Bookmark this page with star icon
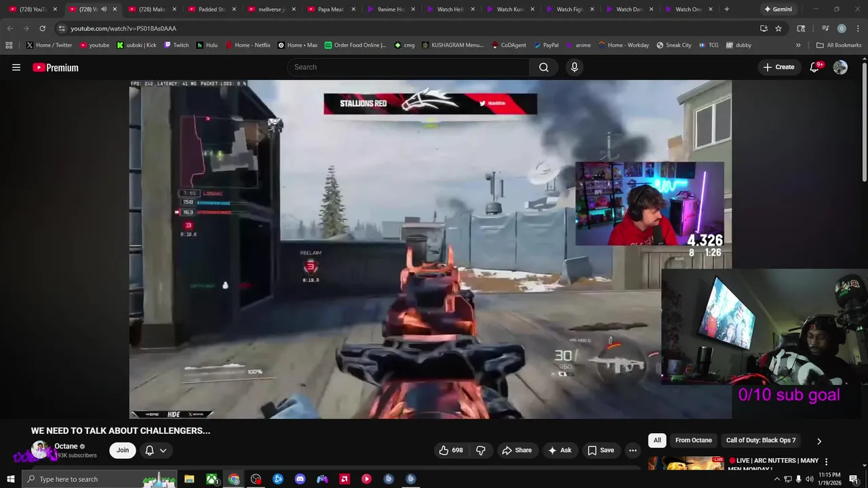 [x=778, y=28]
